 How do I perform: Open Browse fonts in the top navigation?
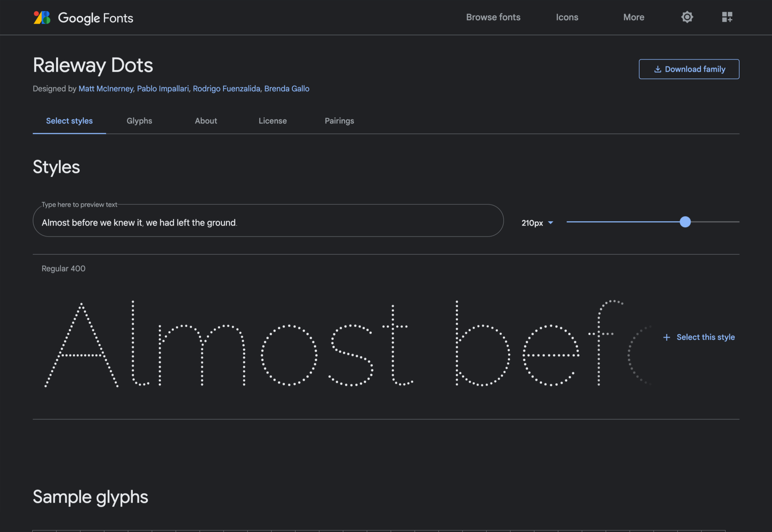[x=493, y=17]
